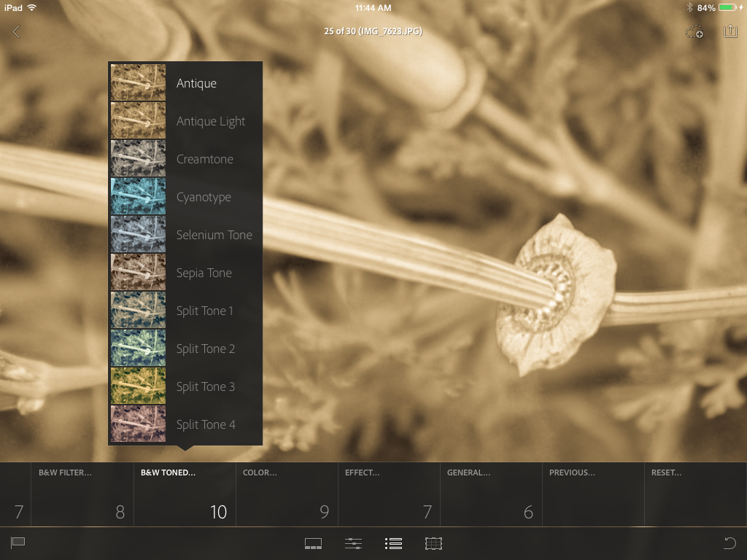Tap the flag status icon
The height and width of the screenshot is (560, 747).
coord(18,542)
